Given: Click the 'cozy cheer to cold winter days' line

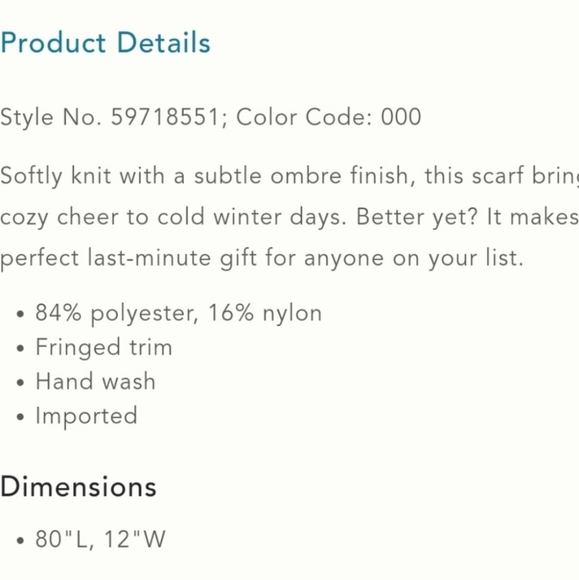Looking at the screenshot, I should pyautogui.click(x=289, y=218).
